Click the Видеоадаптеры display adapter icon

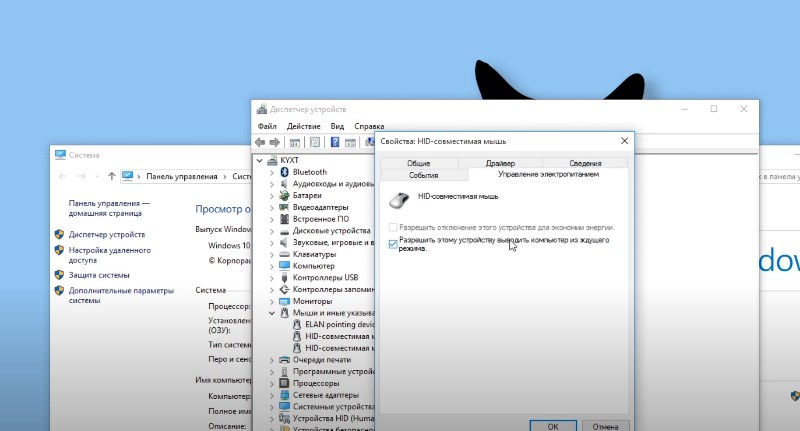(285, 207)
